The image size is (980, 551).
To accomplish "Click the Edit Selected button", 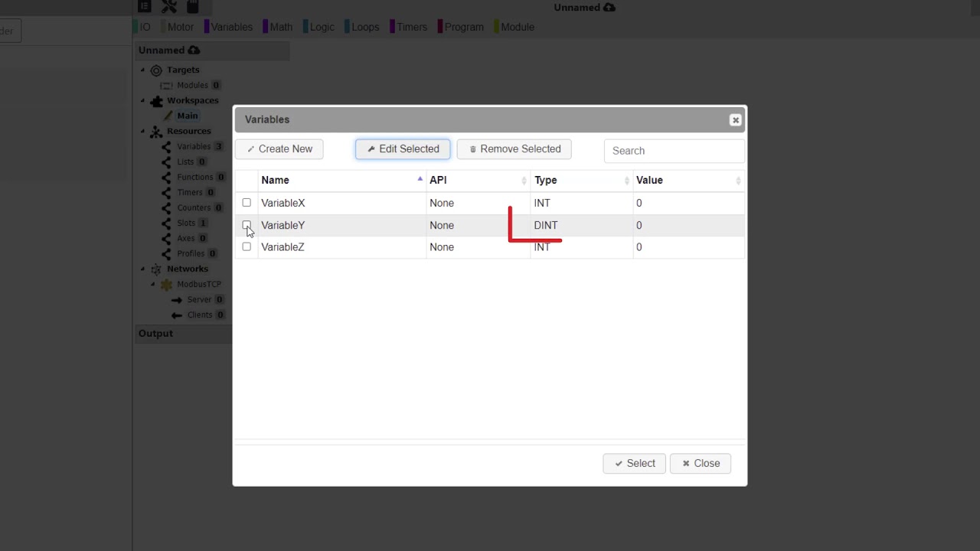I will (403, 149).
